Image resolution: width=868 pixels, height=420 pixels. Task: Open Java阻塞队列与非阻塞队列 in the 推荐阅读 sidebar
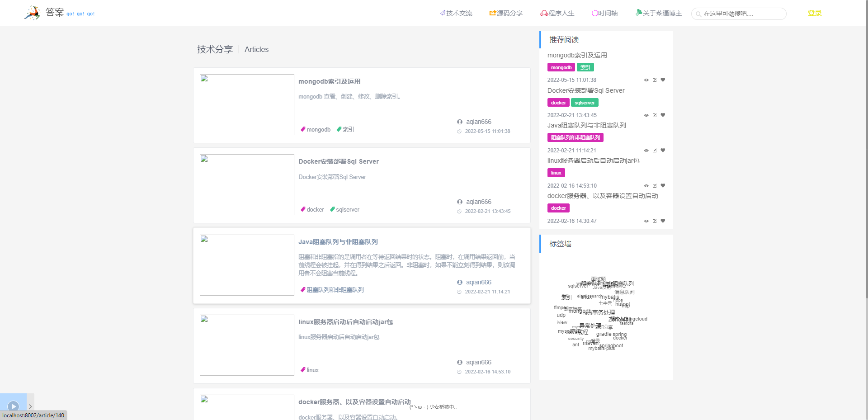(587, 125)
